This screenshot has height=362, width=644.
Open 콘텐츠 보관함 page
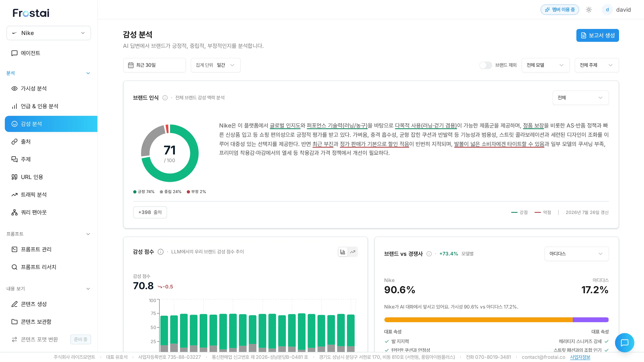[x=49, y=322]
